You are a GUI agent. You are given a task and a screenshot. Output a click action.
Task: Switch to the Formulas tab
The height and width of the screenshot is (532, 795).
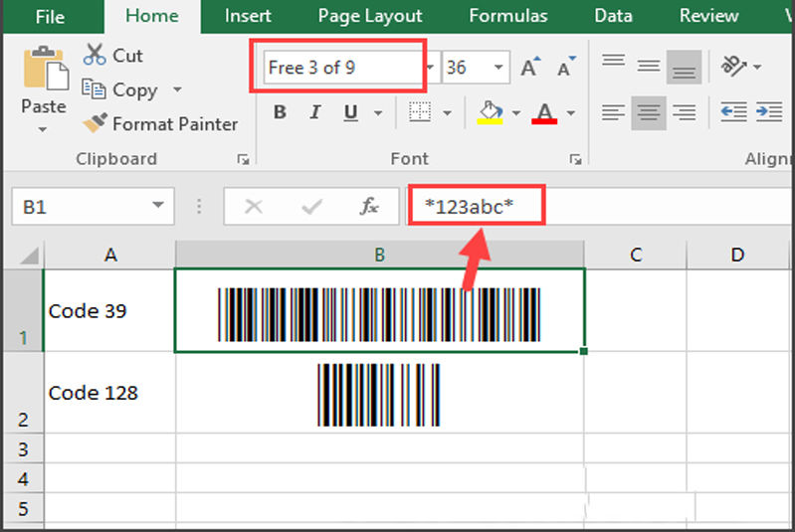pyautogui.click(x=508, y=16)
